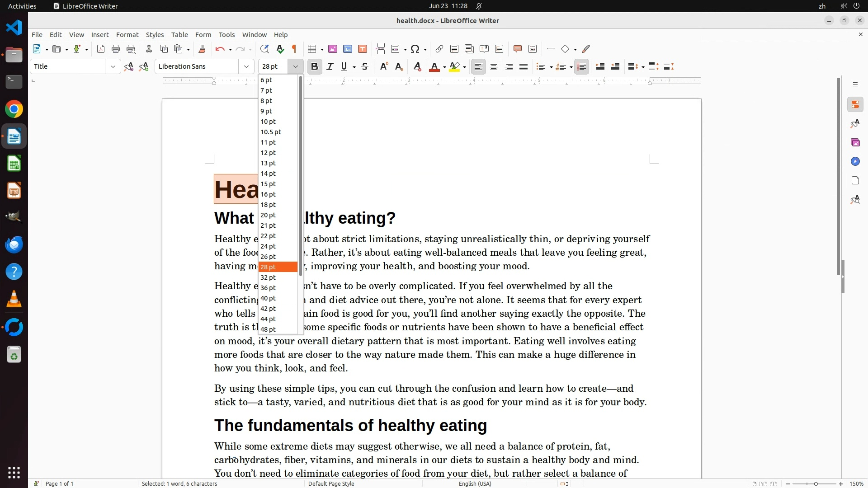The height and width of the screenshot is (488, 868).
Task: Expand the Title paragraph style dropdown
Action: 113,66
